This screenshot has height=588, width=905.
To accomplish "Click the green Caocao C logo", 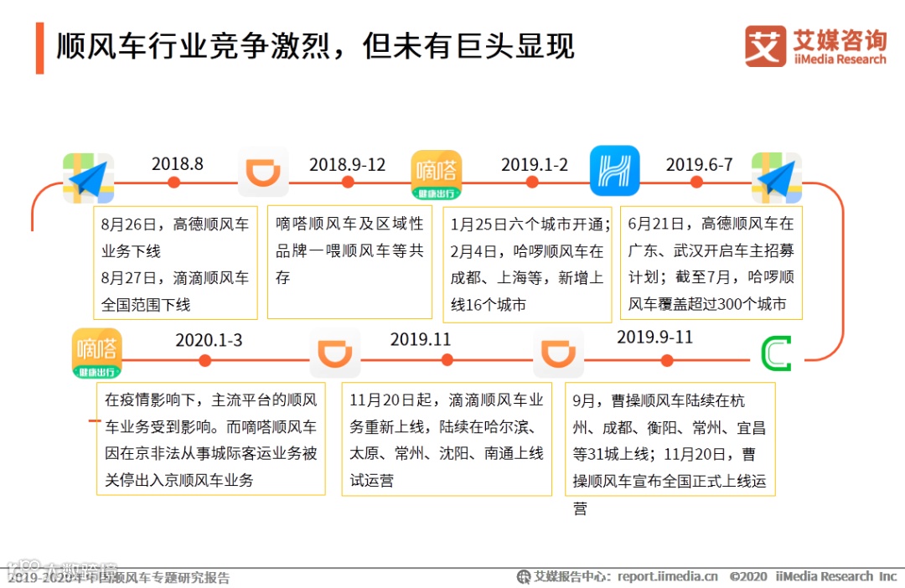I will [776, 353].
